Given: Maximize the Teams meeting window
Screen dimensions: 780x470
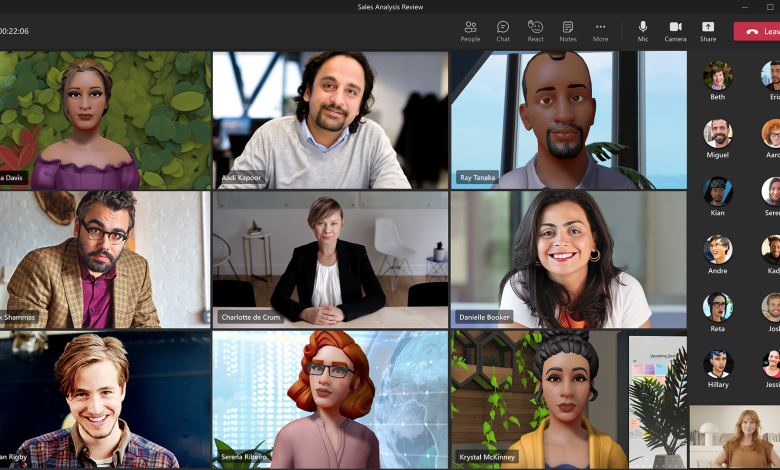Looking at the screenshot, I should [770, 7].
